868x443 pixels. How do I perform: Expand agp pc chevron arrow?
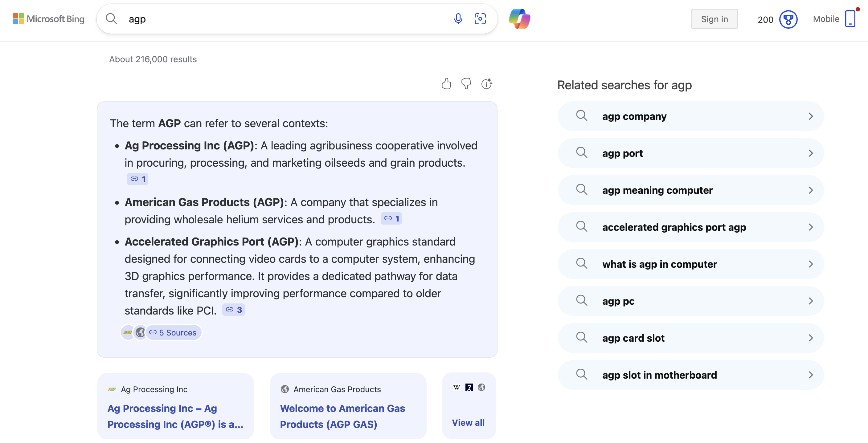pos(811,301)
